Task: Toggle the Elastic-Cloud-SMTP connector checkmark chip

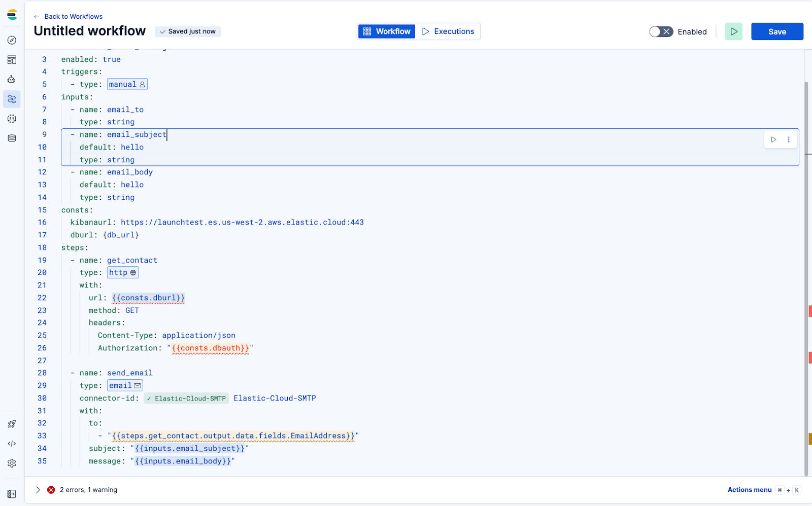Action: click(186, 398)
